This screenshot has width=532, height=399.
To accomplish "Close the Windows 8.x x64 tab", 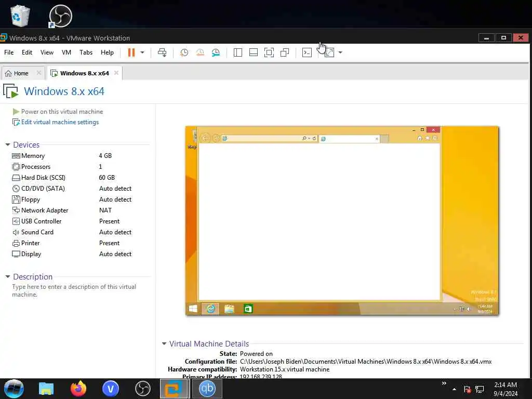I will click(x=116, y=73).
